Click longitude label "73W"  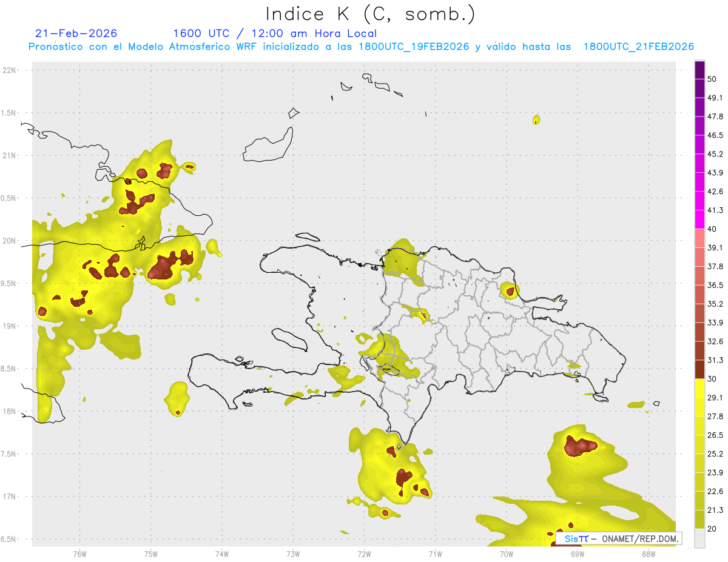[x=293, y=554]
